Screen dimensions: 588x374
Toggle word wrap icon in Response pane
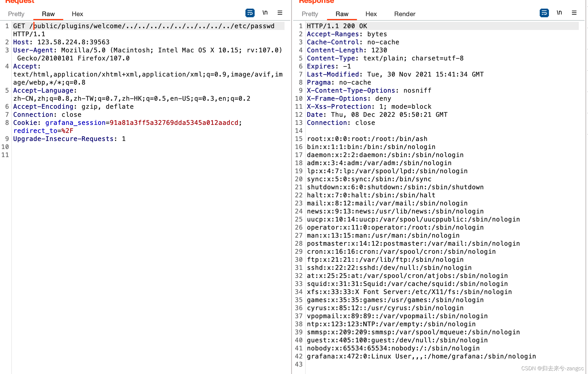coord(544,13)
